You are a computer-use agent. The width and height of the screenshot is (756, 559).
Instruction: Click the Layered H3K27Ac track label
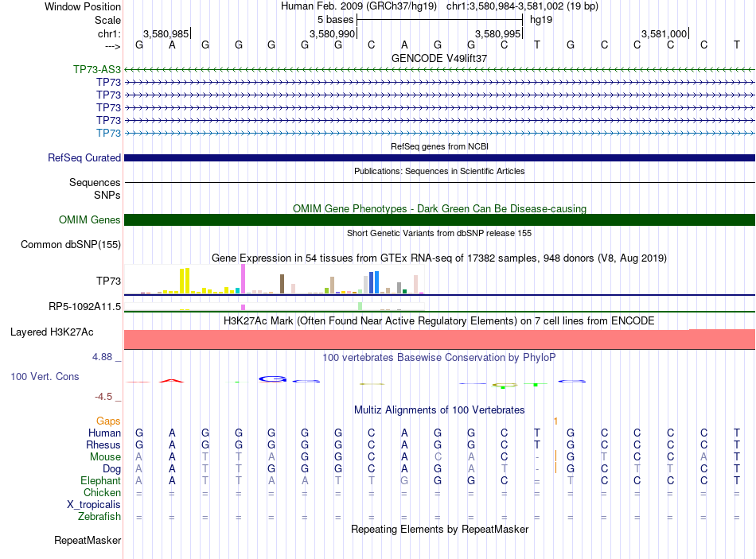coord(52,332)
